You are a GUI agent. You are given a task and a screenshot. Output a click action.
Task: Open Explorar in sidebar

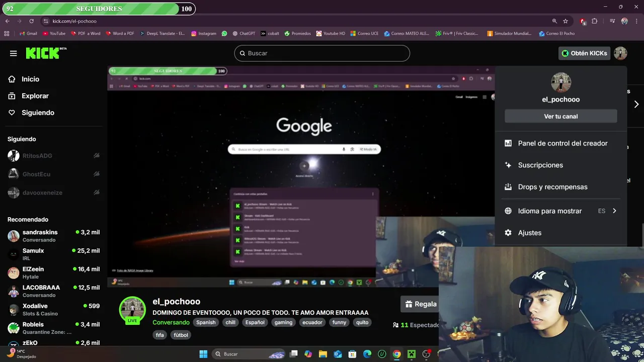(35, 96)
